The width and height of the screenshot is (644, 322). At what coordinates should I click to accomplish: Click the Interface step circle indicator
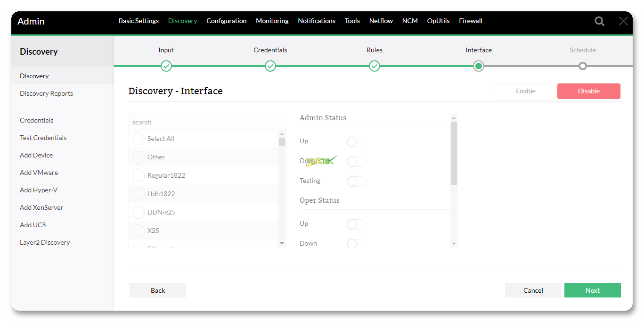[479, 66]
